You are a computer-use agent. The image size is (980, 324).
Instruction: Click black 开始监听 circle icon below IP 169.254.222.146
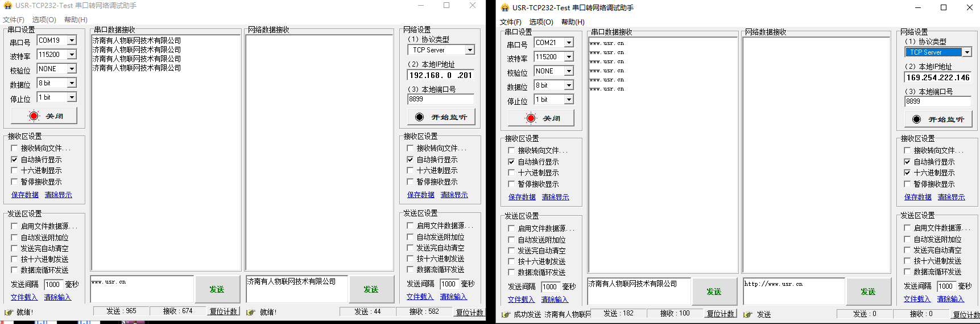[x=916, y=120]
